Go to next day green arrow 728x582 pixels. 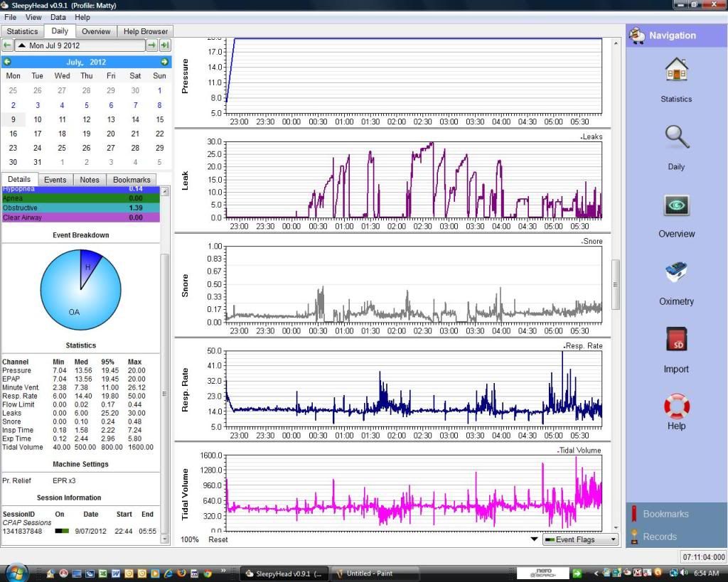[151, 45]
